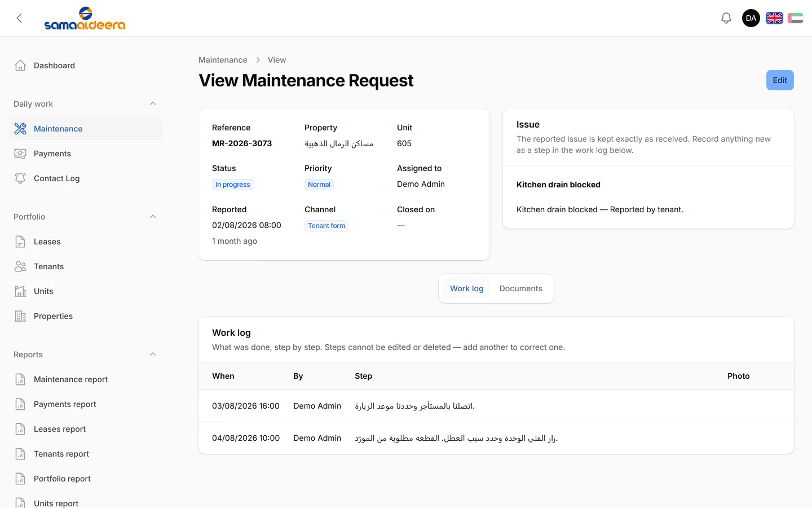812x508 pixels.
Task: Click the Tenants people icon
Action: [20, 266]
